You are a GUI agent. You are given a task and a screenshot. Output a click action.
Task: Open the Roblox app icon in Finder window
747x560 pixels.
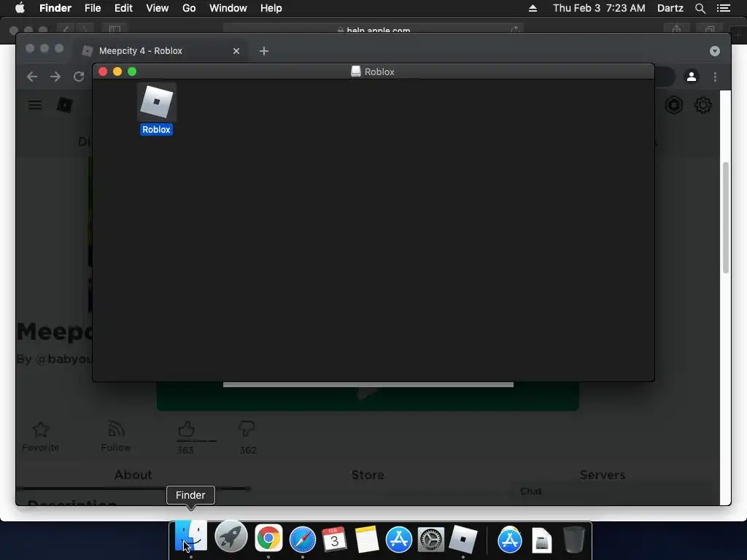tap(157, 102)
